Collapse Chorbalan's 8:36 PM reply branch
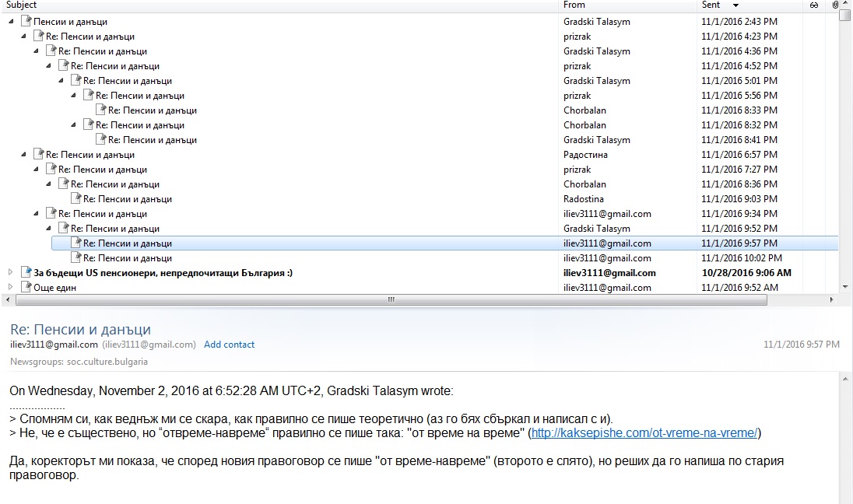853x504 pixels. pos(48,184)
